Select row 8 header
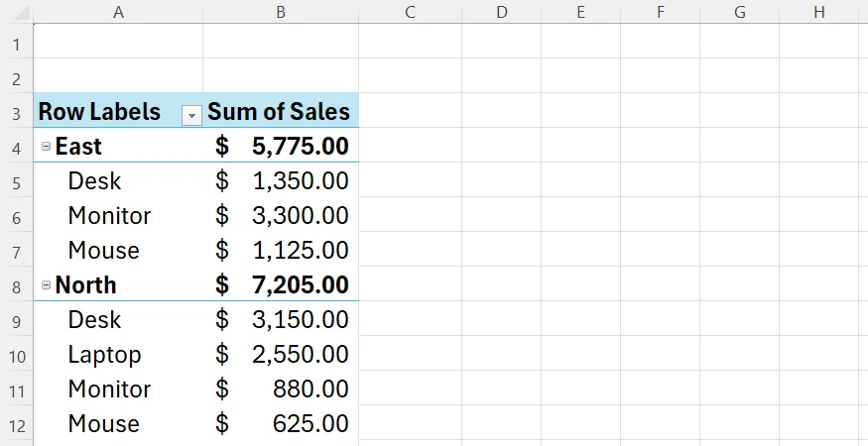The image size is (868, 446). (17, 283)
